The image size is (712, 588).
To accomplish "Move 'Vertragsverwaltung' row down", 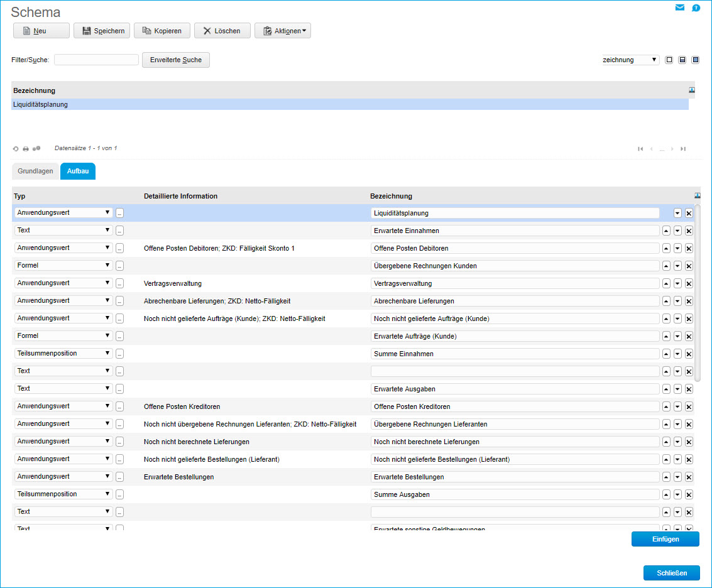I will pyautogui.click(x=677, y=283).
